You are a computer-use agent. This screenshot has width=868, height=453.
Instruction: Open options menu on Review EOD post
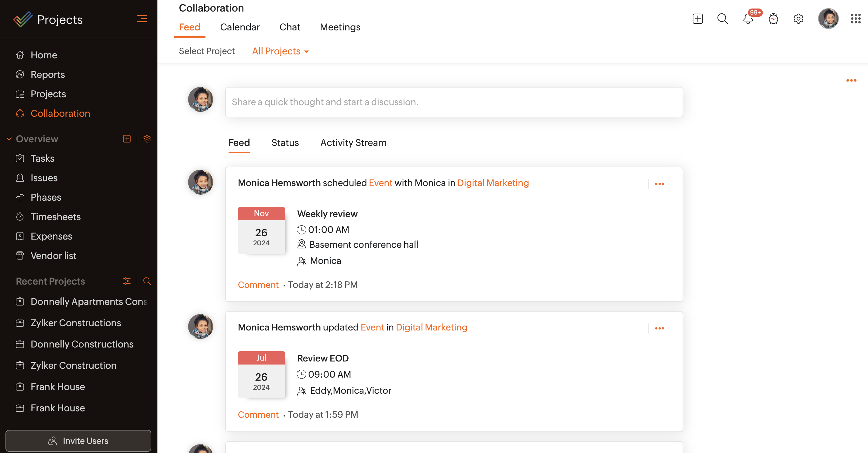pos(660,328)
